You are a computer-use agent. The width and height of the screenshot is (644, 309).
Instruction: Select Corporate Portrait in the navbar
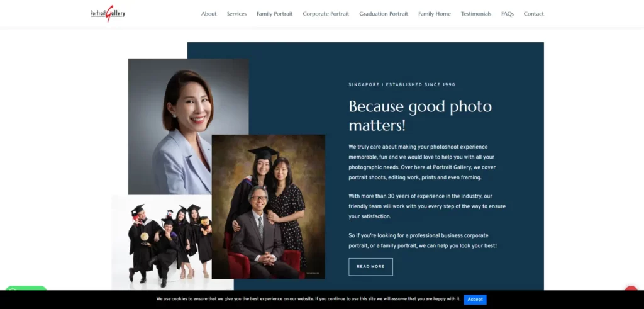[326, 14]
